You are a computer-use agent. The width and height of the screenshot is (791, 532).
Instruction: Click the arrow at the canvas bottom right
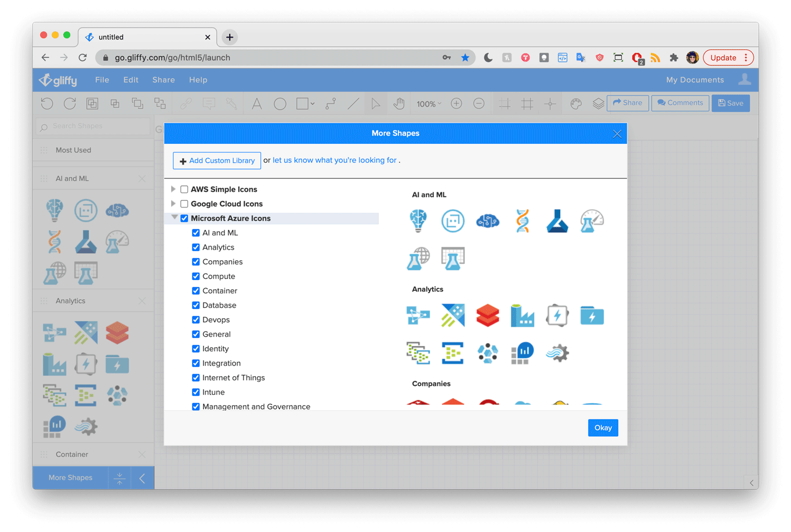(752, 483)
